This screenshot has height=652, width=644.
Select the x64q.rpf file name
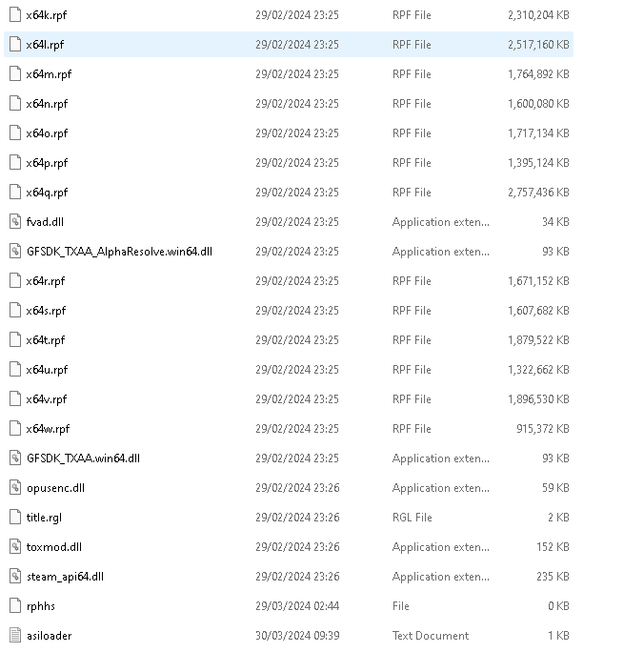click(x=47, y=193)
